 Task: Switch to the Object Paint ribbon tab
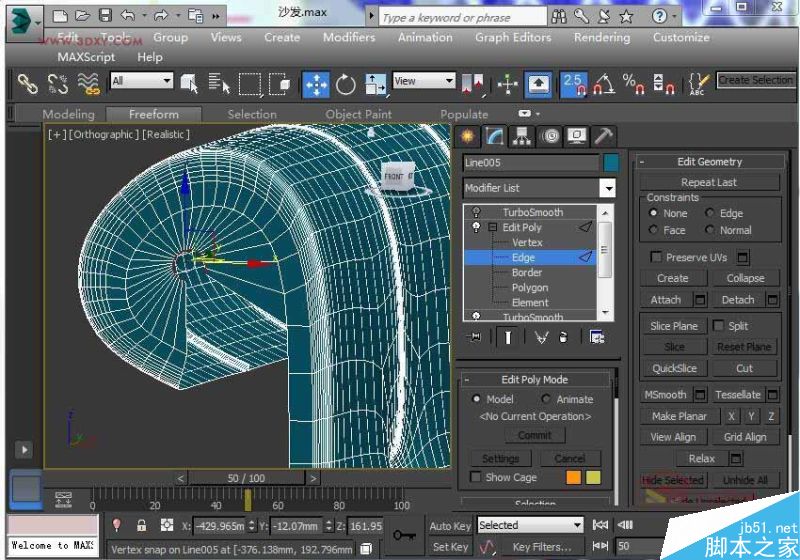tap(359, 114)
